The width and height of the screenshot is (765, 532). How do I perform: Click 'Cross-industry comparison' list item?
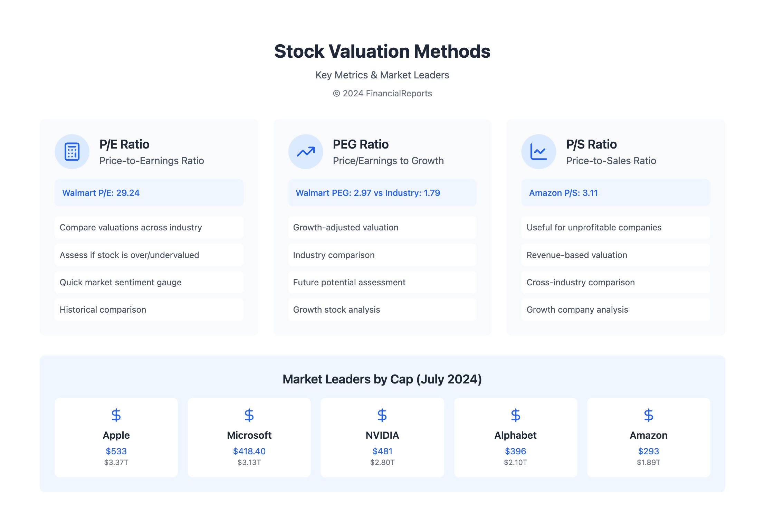pyautogui.click(x=615, y=282)
